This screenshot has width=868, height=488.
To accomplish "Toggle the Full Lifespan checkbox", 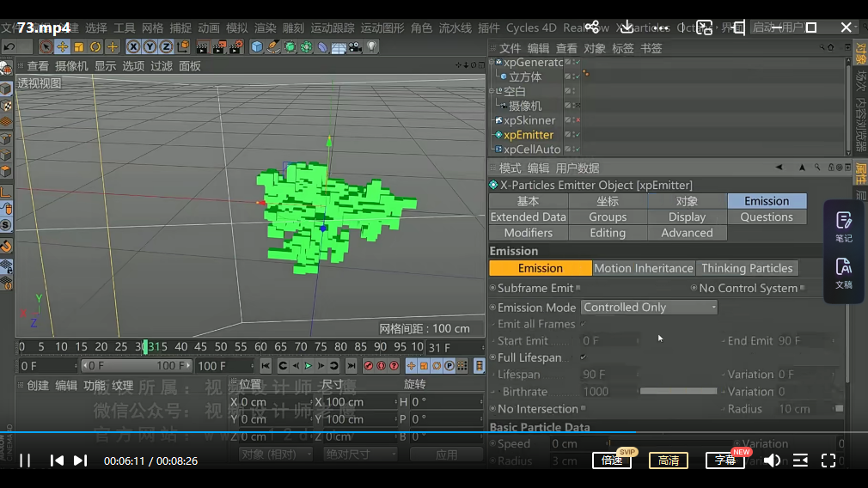I will coord(584,357).
